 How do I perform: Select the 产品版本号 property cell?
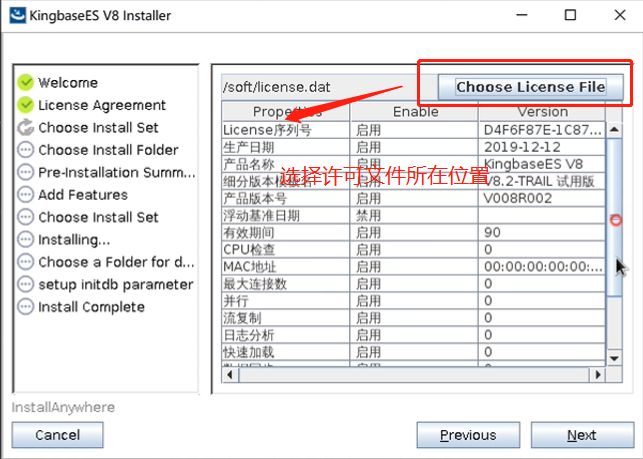click(286, 199)
